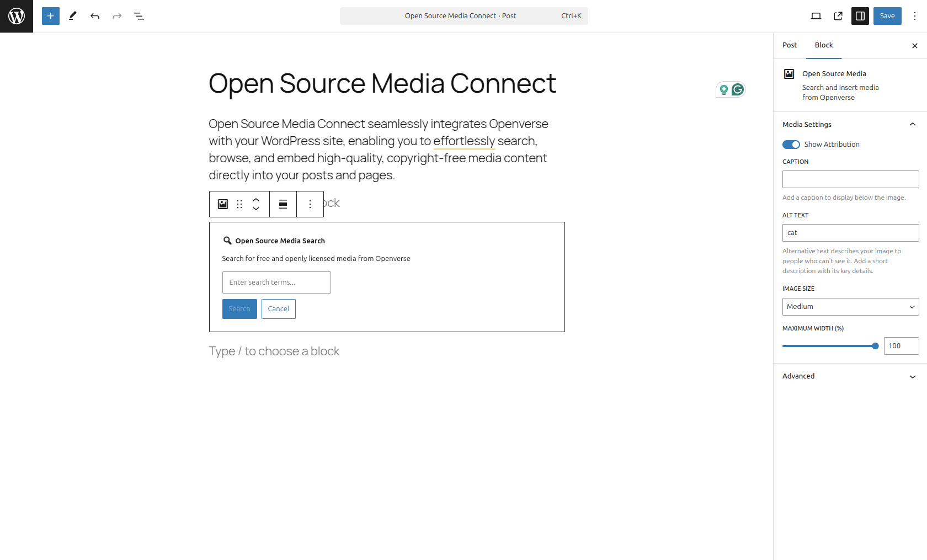Click the Type / to choose a block placeholder
The width and height of the screenshot is (927, 560).
[274, 351]
